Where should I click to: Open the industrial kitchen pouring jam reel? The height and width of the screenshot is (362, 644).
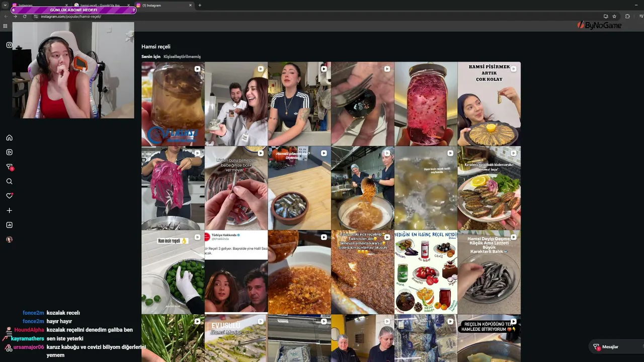(363, 188)
